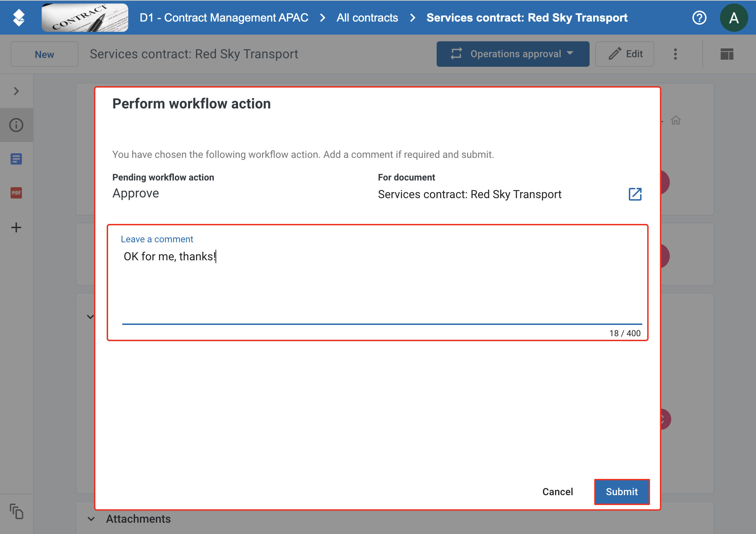Click the page title Services contract: Red Sky Transport
The height and width of the screenshot is (534, 756).
click(x=194, y=54)
